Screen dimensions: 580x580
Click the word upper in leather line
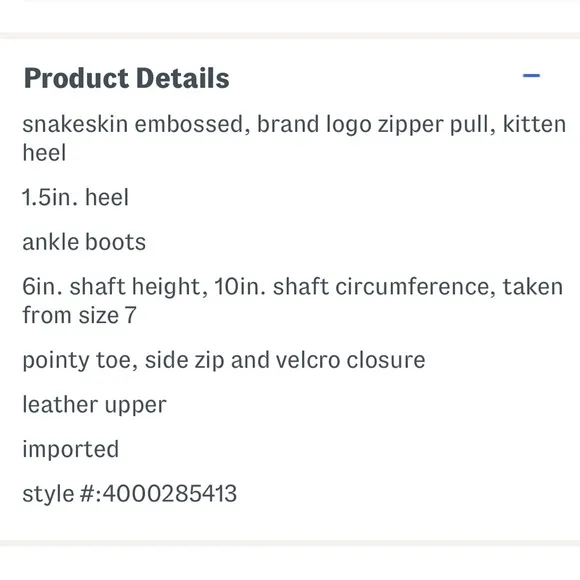click(135, 407)
